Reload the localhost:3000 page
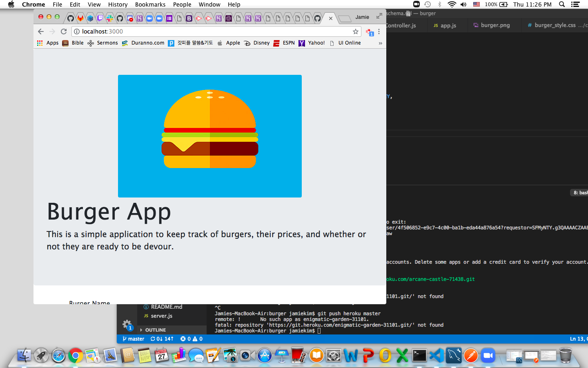The width and height of the screenshot is (588, 368). [64, 31]
